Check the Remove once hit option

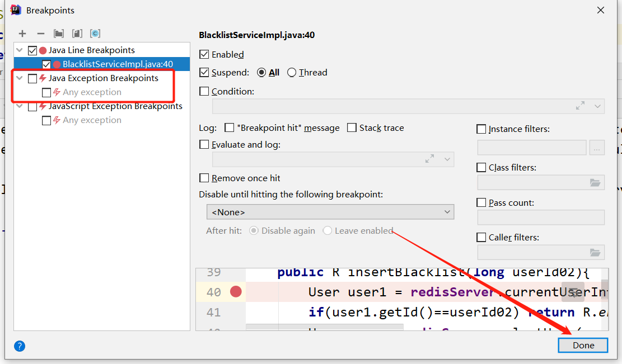(x=204, y=178)
